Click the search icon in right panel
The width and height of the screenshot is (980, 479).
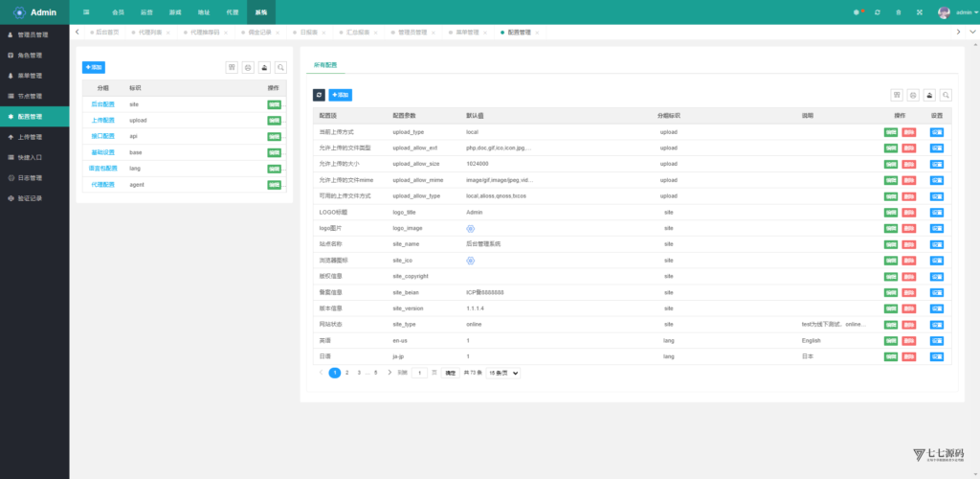coord(946,95)
